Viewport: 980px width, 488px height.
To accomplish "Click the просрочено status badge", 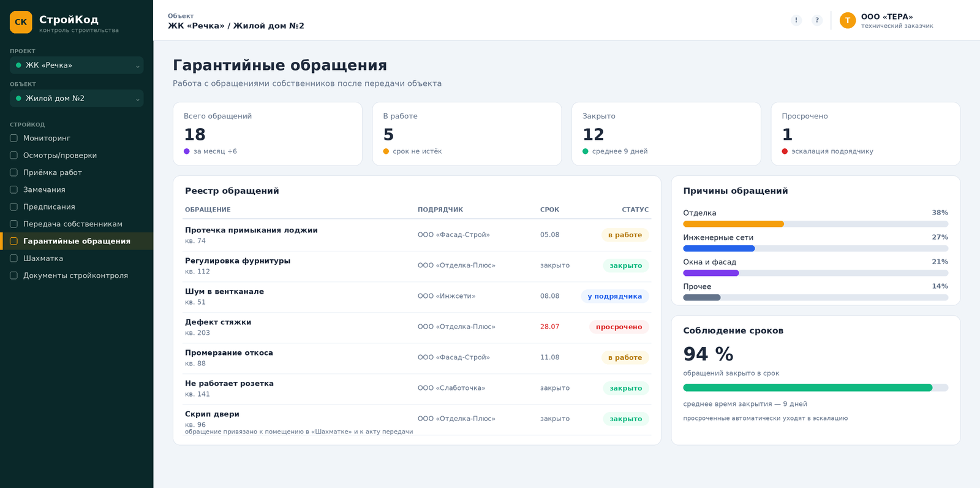I will pyautogui.click(x=619, y=327).
